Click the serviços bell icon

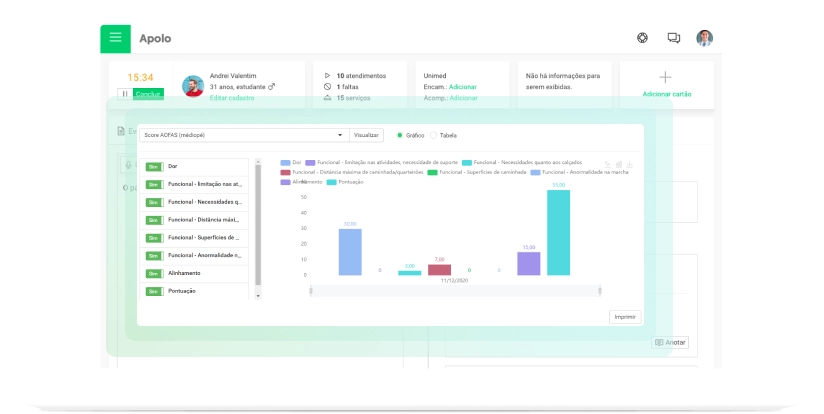click(x=327, y=98)
